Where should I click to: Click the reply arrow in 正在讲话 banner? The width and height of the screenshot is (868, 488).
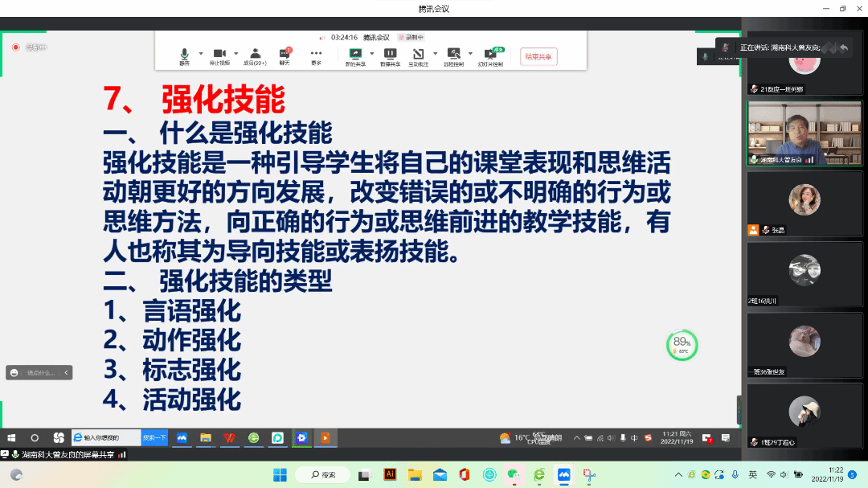click(x=843, y=47)
